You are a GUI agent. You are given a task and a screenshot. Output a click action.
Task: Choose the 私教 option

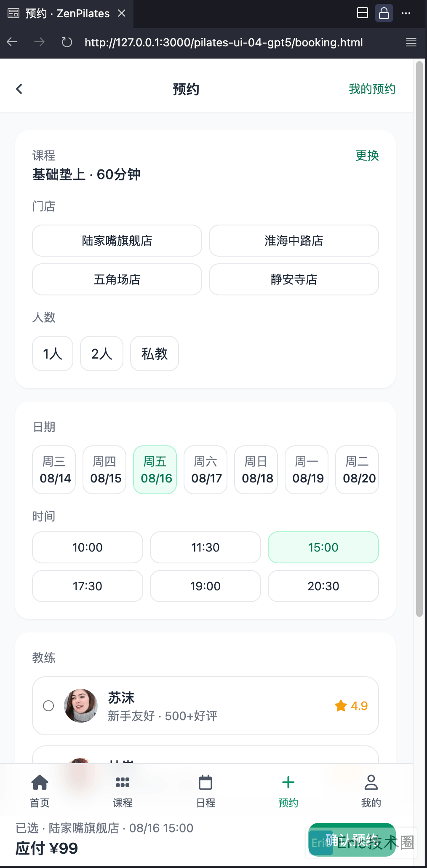[155, 354]
